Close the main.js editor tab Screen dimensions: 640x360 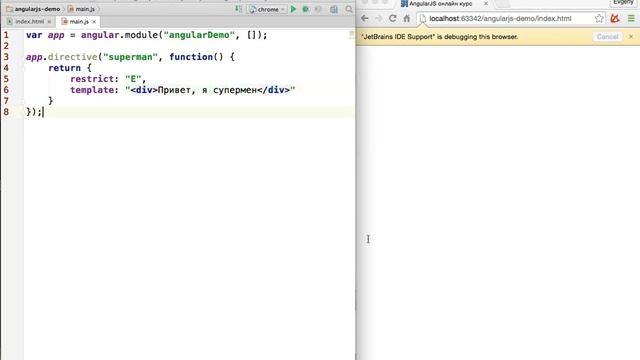94,22
